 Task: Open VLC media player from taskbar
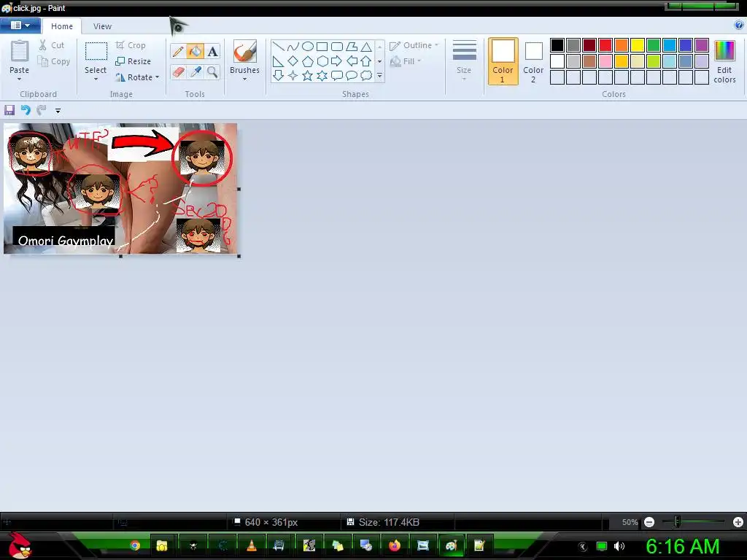[x=251, y=545]
